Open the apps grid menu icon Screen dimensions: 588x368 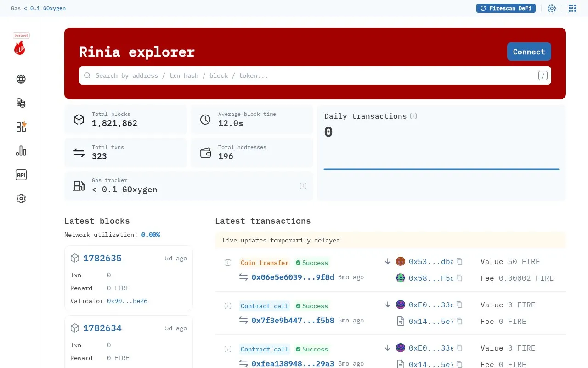coord(572,8)
